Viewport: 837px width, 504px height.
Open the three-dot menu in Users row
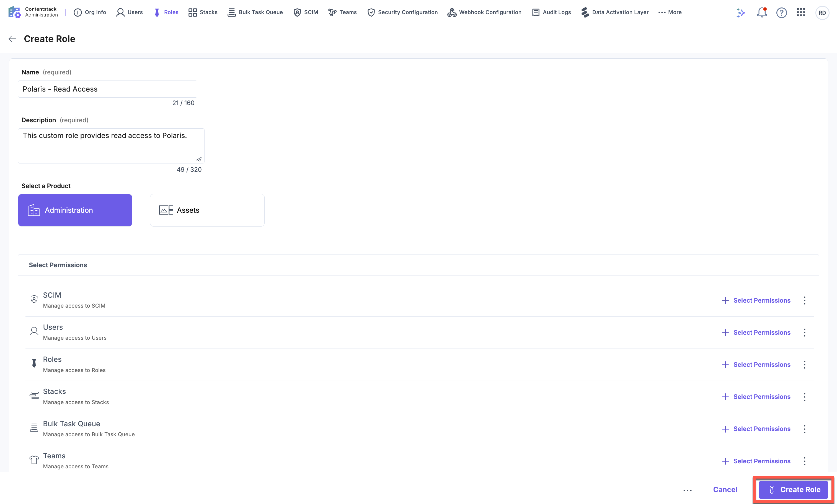coord(804,332)
